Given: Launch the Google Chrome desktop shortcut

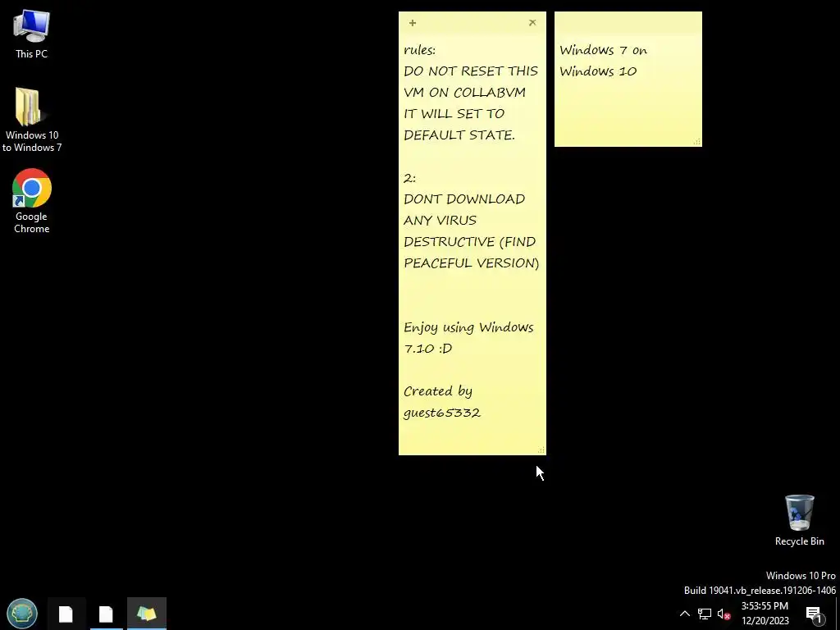Looking at the screenshot, I should (32, 201).
